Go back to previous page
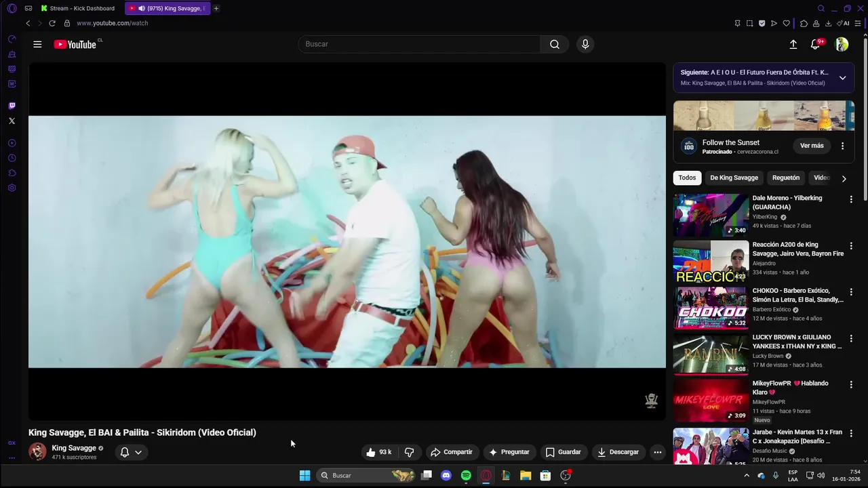 point(28,23)
